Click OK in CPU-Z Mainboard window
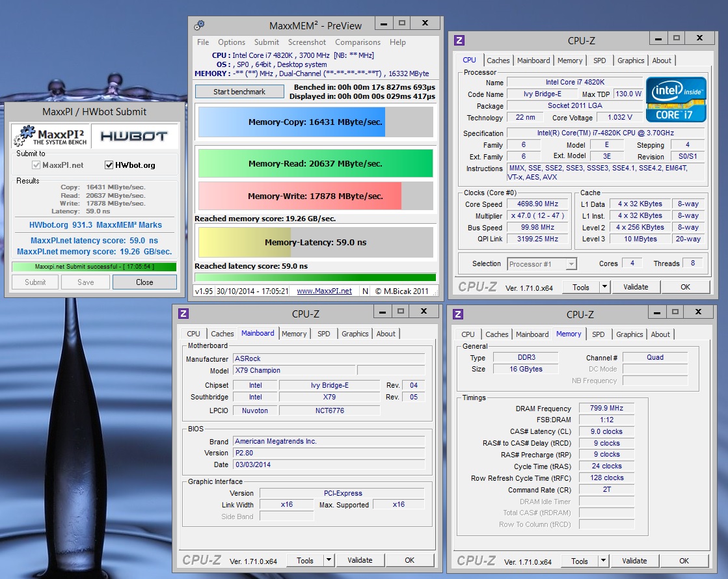This screenshot has width=728, height=579. (409, 560)
